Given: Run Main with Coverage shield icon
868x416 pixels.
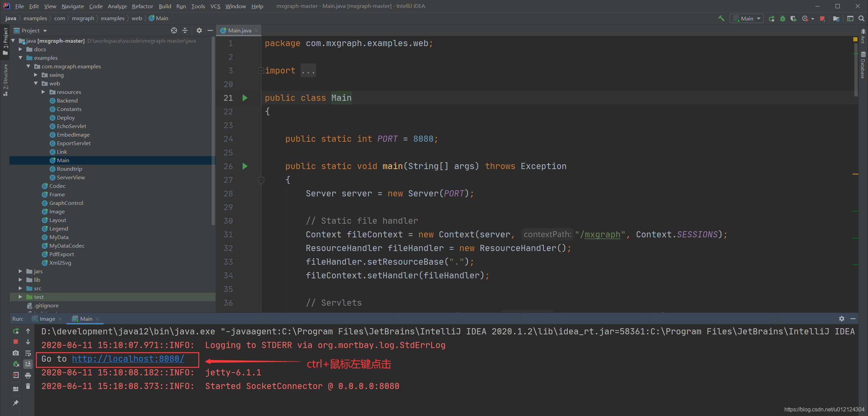Looking at the screenshot, I should pos(794,18).
